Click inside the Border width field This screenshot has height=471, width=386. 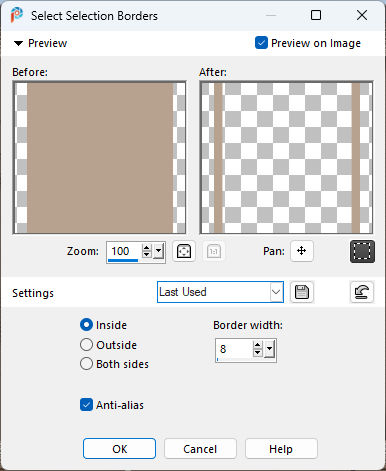[x=234, y=350]
